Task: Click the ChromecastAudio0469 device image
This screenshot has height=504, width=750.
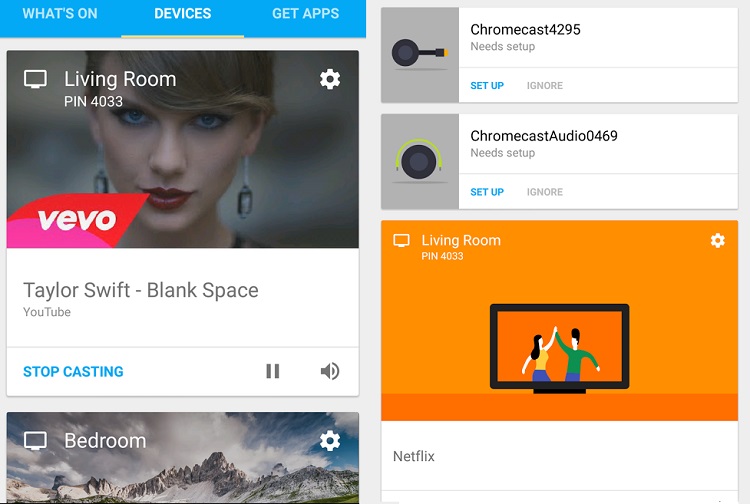Action: click(419, 161)
